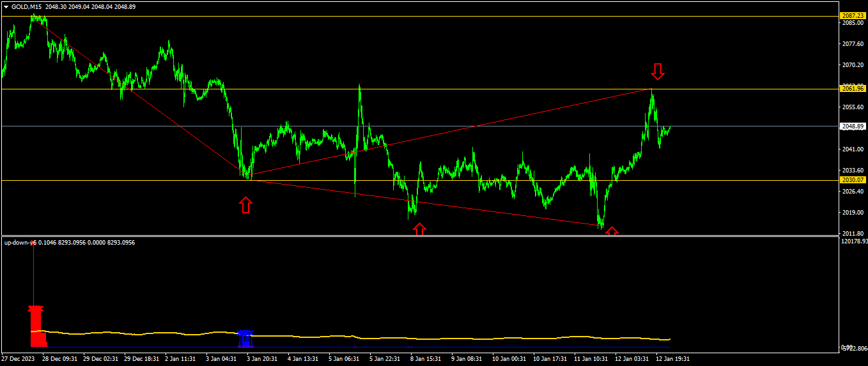Click the 10 Jan 00:31 time label

[509, 359]
